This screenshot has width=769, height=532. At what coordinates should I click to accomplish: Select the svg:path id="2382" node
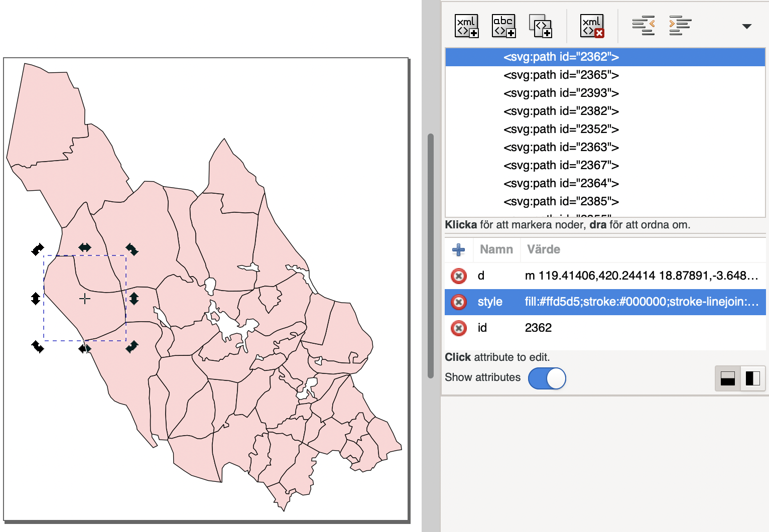(605, 111)
